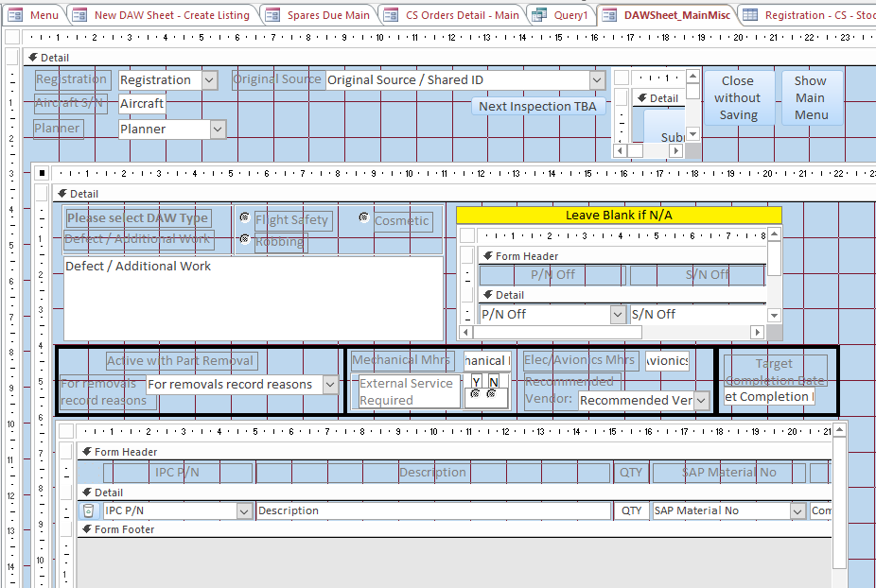Click the down scroll arrow of the P/N Off subform
The image size is (876, 588).
click(774, 316)
